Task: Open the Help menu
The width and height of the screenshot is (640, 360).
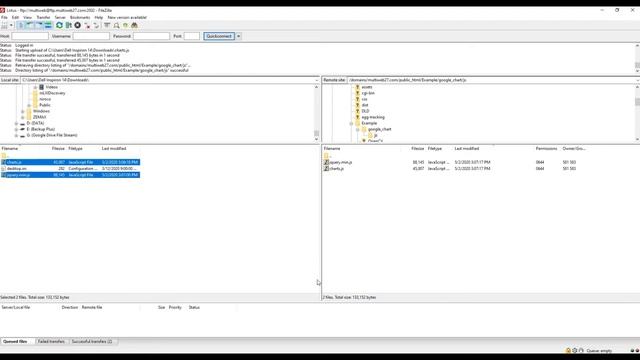Action: [x=99, y=18]
